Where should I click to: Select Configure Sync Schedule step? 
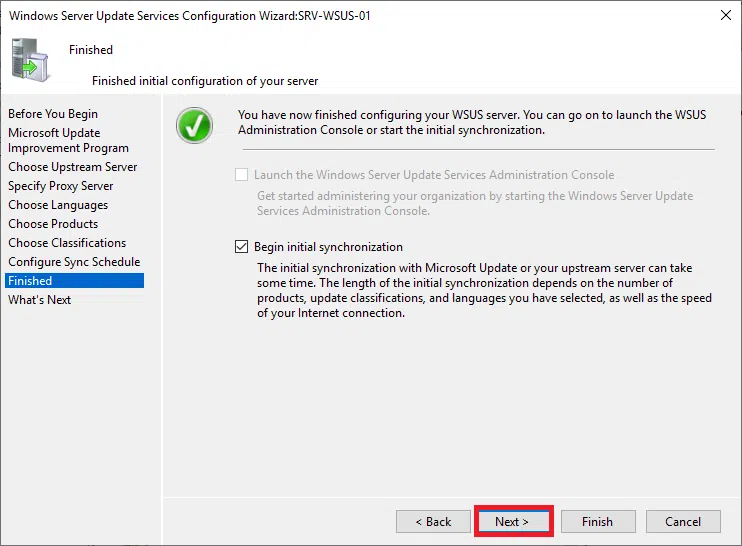pos(74,262)
